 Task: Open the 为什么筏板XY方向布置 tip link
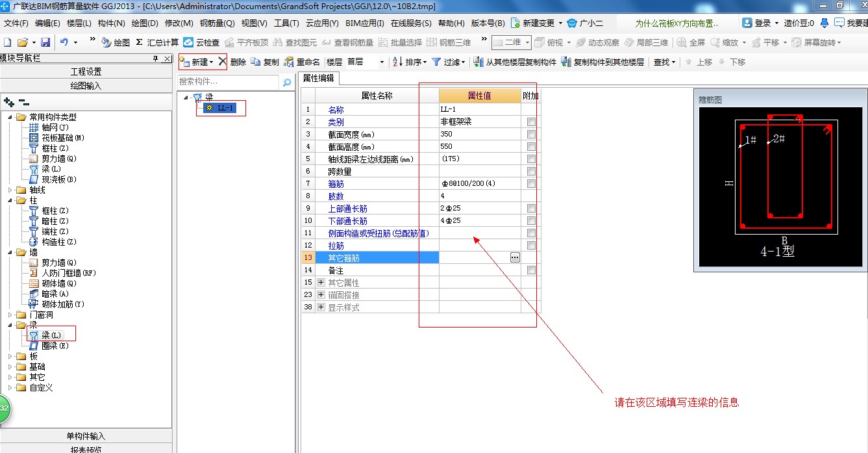[676, 23]
